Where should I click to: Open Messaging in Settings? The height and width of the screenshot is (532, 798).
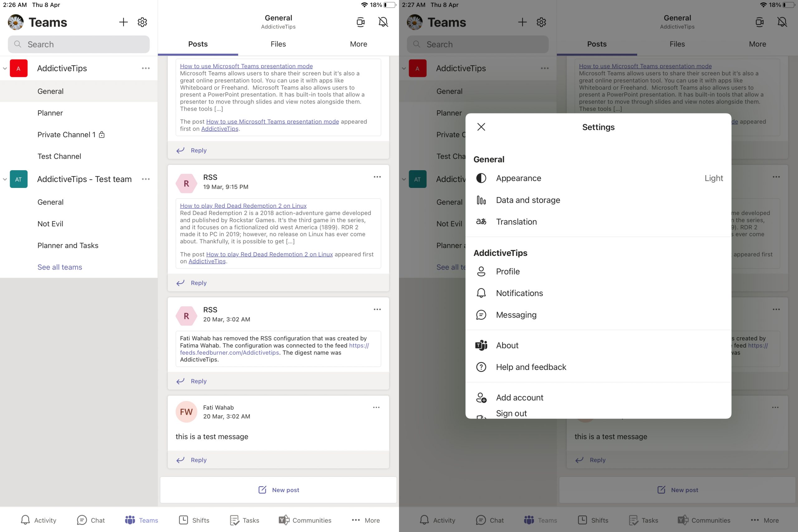(x=598, y=315)
